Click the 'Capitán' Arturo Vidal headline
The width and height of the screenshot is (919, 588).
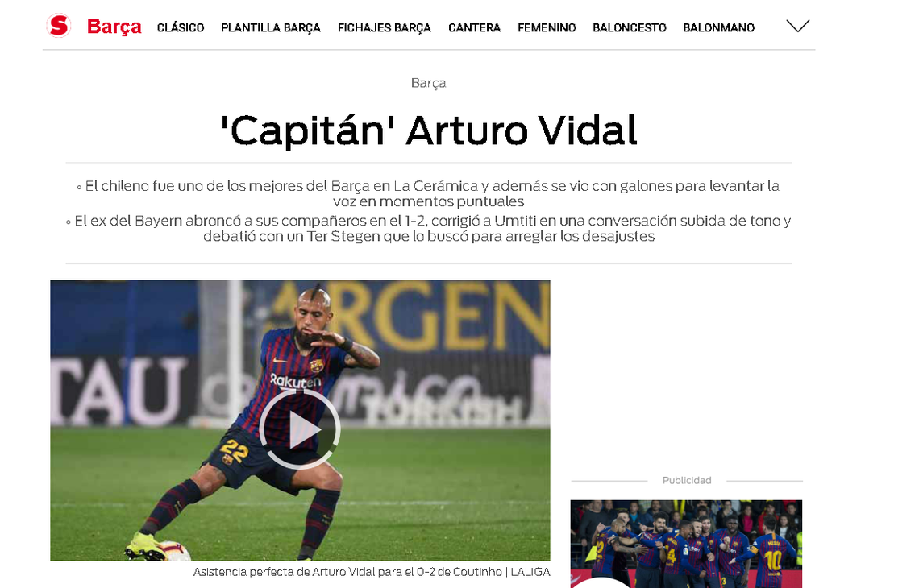click(428, 130)
